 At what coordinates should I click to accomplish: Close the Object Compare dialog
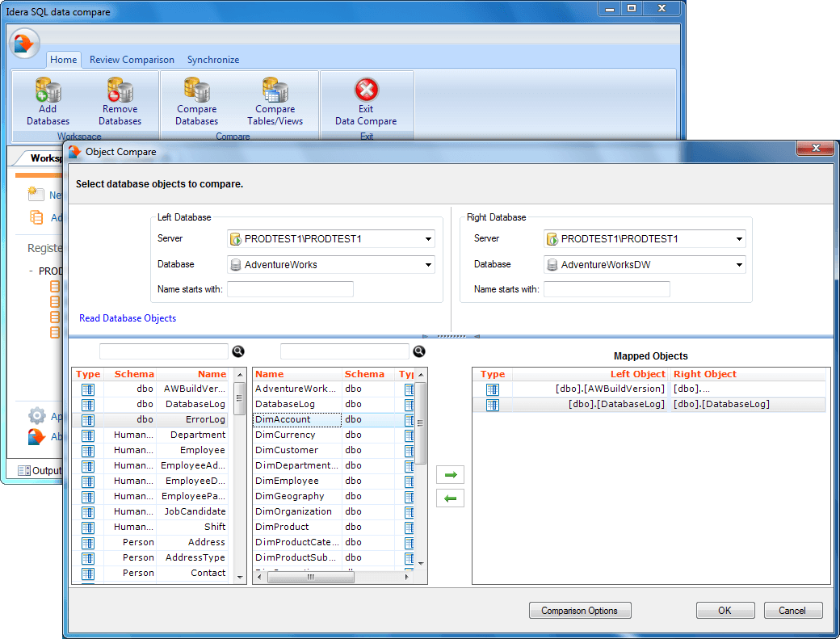[x=815, y=148]
